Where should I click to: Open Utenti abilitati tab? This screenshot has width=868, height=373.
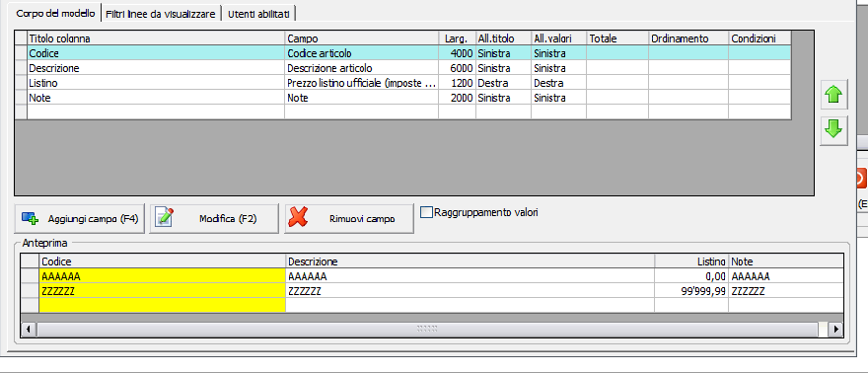click(x=259, y=14)
